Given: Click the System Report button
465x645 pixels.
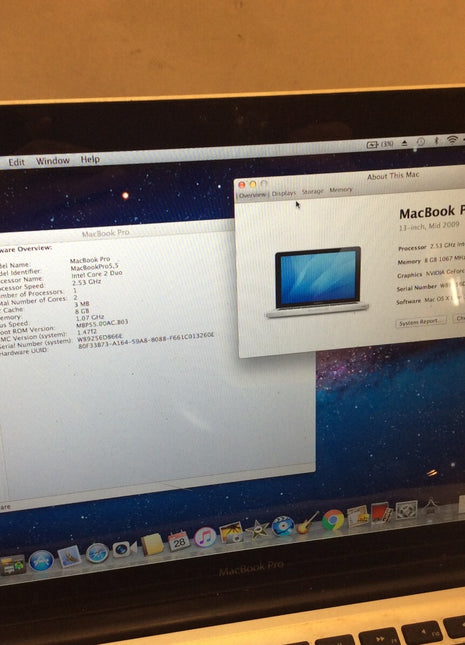Looking at the screenshot, I should [421, 322].
